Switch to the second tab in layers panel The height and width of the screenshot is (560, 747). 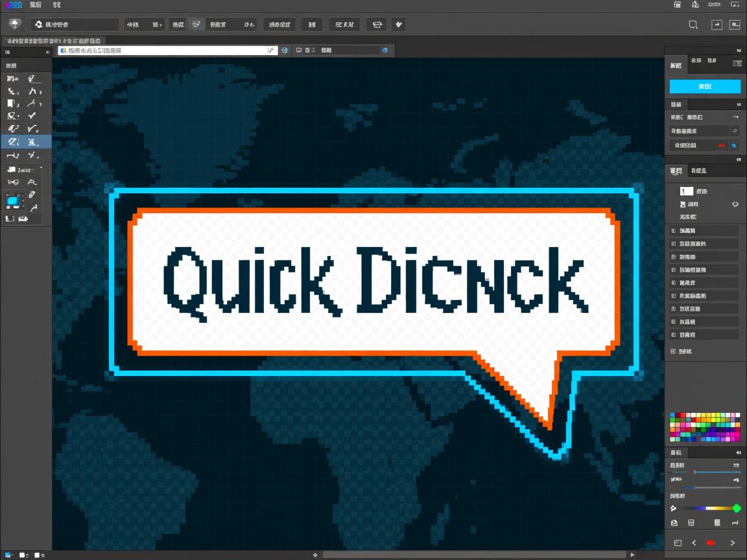[699, 170]
